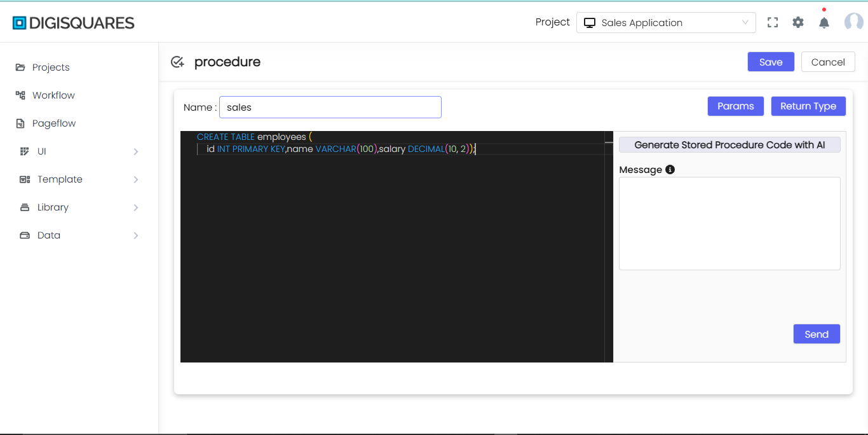Expand the Library menu chevron
This screenshot has width=868, height=435.
[x=136, y=207]
